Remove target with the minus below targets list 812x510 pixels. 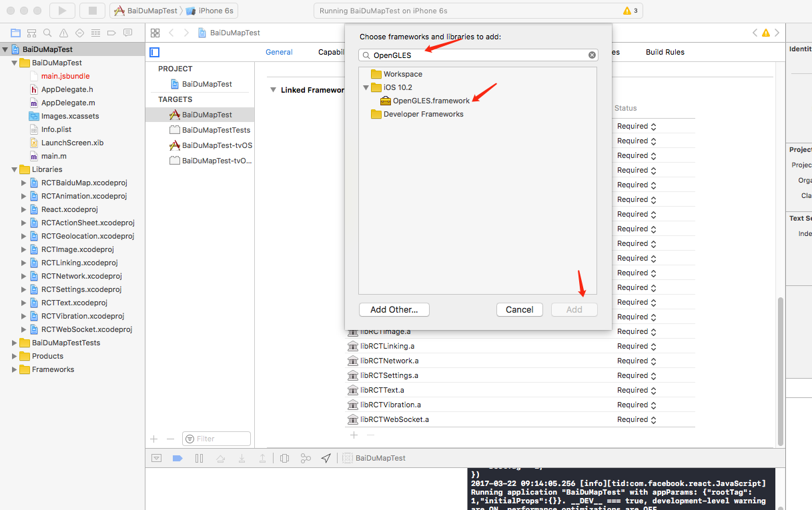coord(170,439)
